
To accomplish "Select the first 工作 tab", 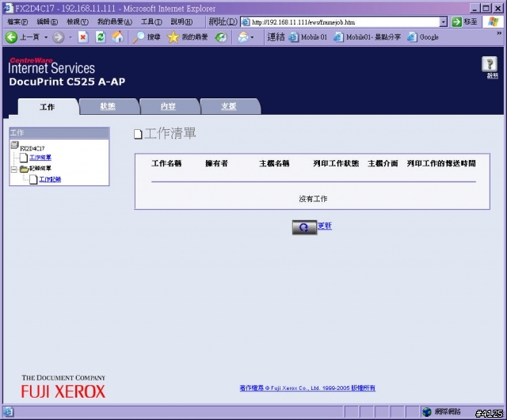I will click(x=48, y=107).
